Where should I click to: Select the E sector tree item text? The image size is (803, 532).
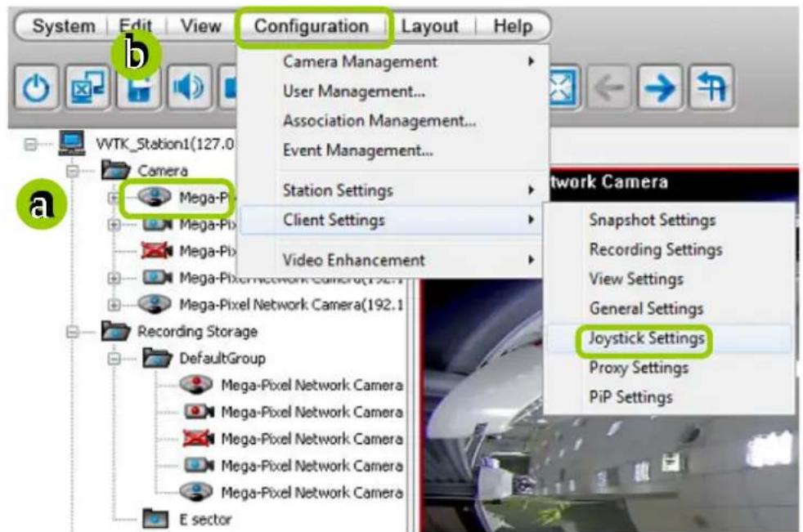[x=205, y=519]
